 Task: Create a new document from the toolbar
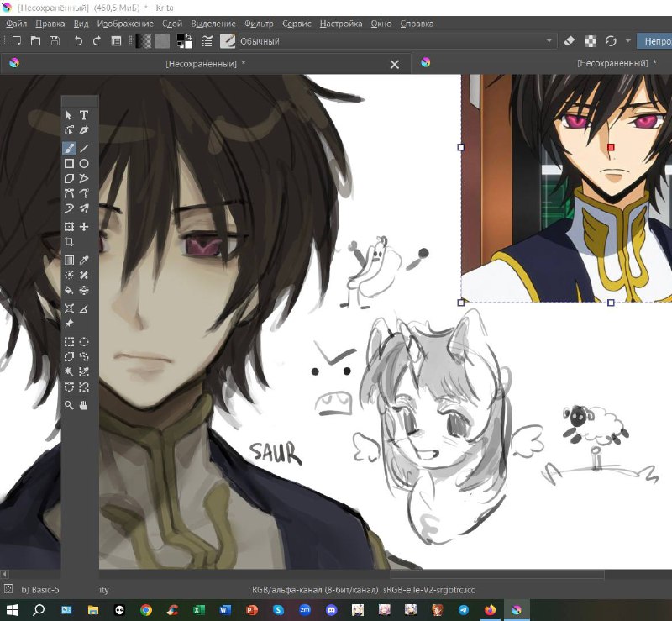click(17, 41)
